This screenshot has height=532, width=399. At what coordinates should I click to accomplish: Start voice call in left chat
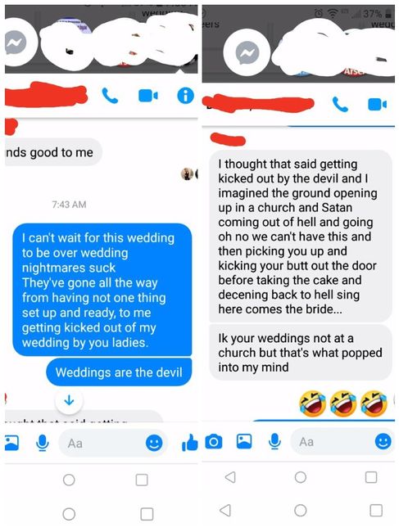tap(110, 96)
